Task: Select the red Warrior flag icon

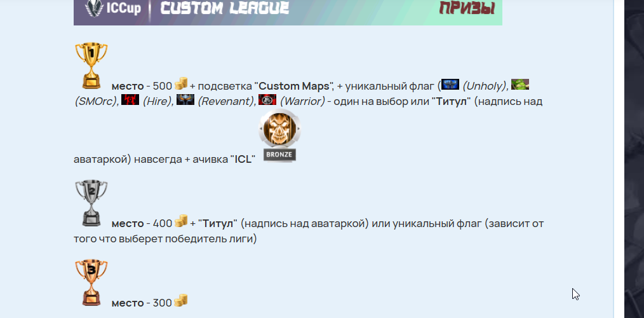Action: click(267, 100)
